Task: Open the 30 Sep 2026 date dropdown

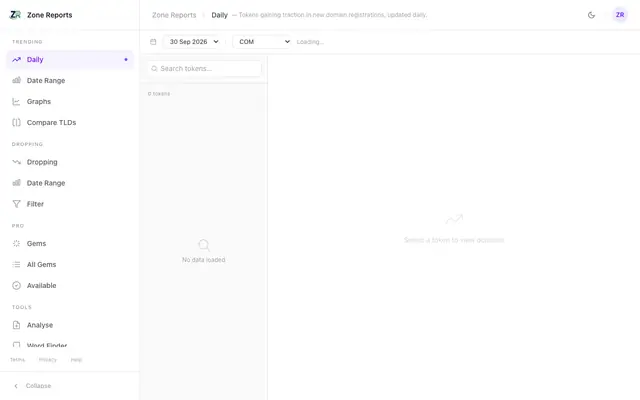Action: tap(193, 42)
